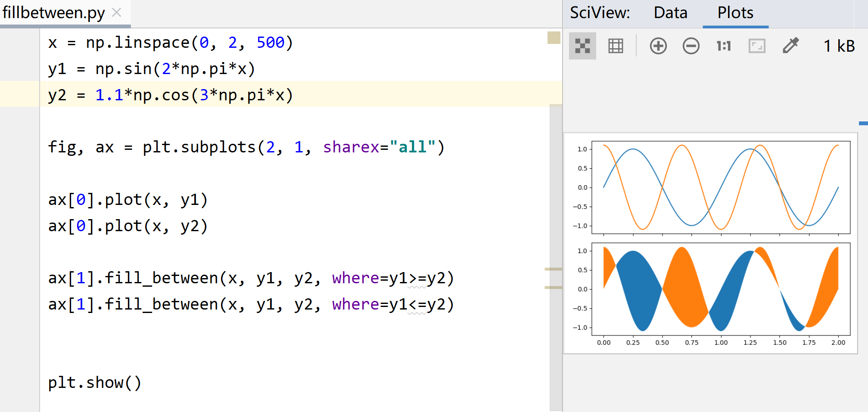This screenshot has width=868, height=412.
Task: Switch to the Data tab
Action: pos(670,13)
